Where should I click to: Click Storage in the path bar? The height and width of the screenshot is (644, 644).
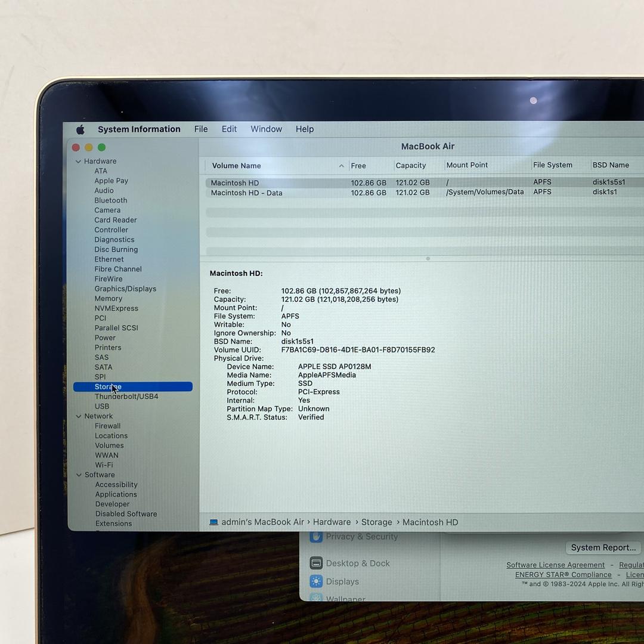[377, 522]
